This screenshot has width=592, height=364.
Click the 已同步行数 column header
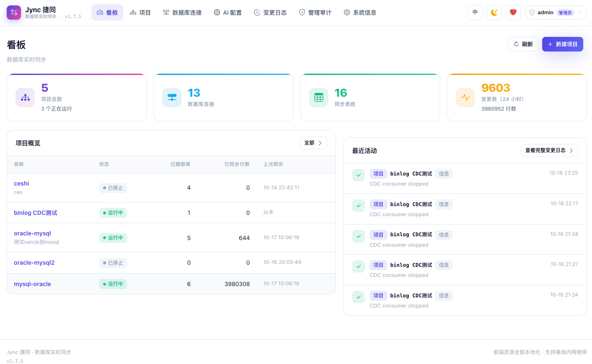tap(237, 164)
